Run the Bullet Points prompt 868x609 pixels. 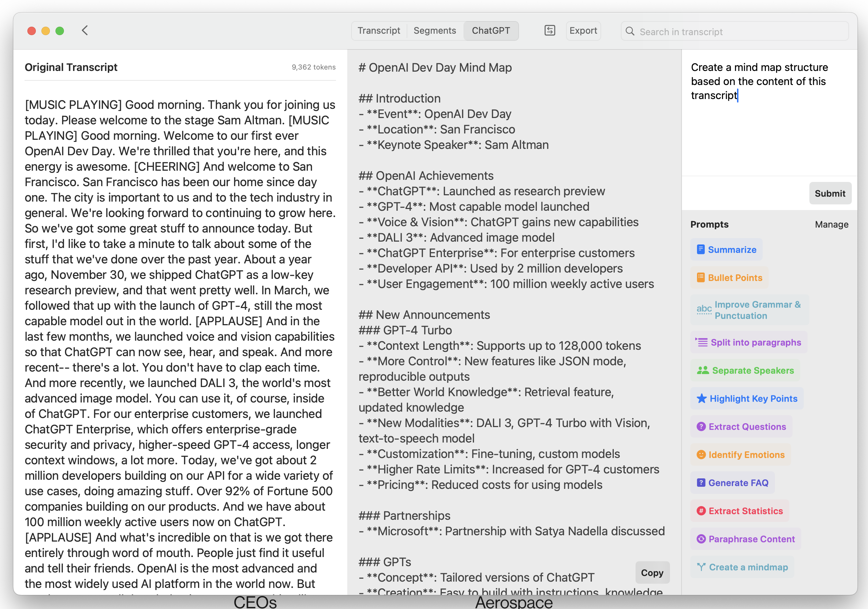pyautogui.click(x=729, y=277)
